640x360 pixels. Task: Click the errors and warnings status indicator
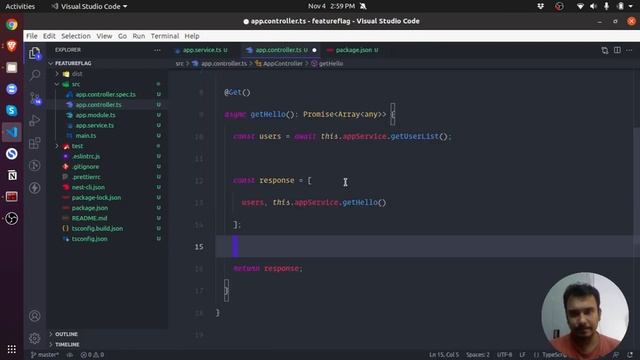[x=92, y=355]
